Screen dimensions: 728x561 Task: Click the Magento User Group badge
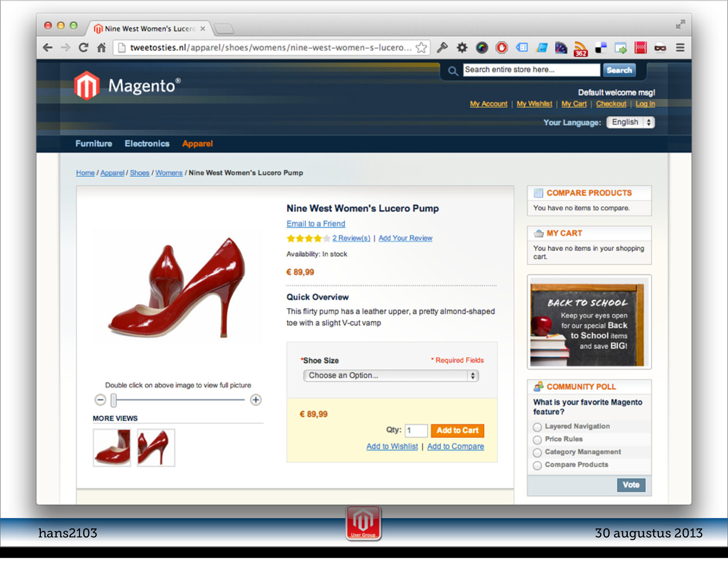363,523
